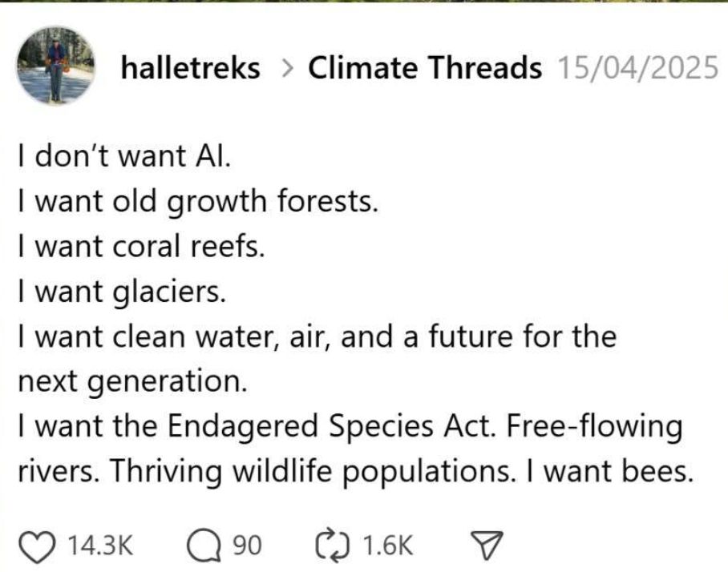
Task: Click the 15/04/2025 post date
Action: tap(638, 68)
